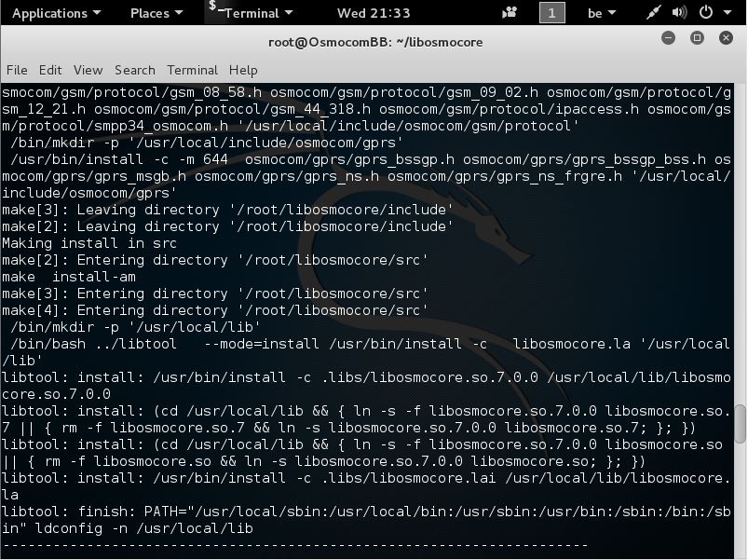
Task: Click 'make[3]: Leaving directory' line
Action: (227, 210)
